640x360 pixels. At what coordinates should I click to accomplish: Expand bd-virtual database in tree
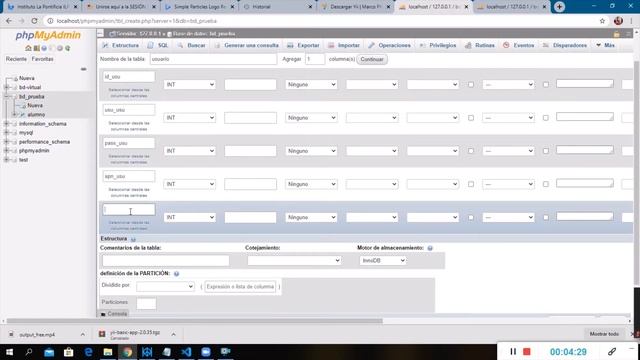[6, 87]
